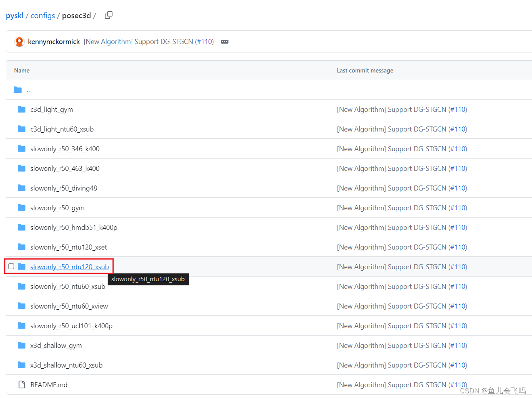This screenshot has height=398, width=532.
Task: Click the slowonly_r50_463_k400 folder icon
Action: pos(22,169)
